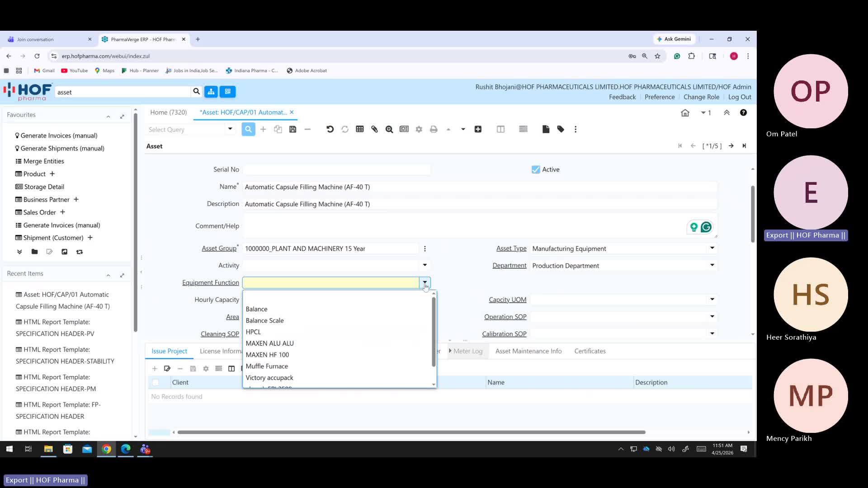Collapse the Recent Items panel
868x488 pixels.
[x=108, y=275]
